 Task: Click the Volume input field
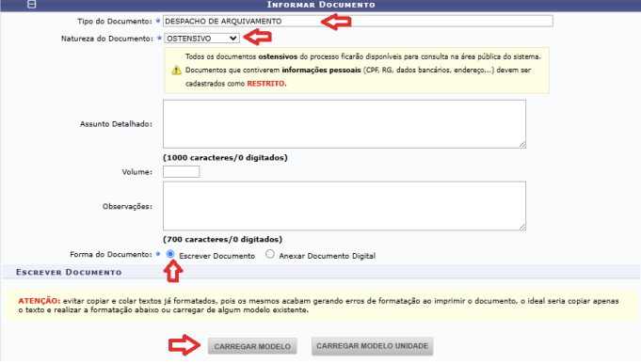(181, 171)
